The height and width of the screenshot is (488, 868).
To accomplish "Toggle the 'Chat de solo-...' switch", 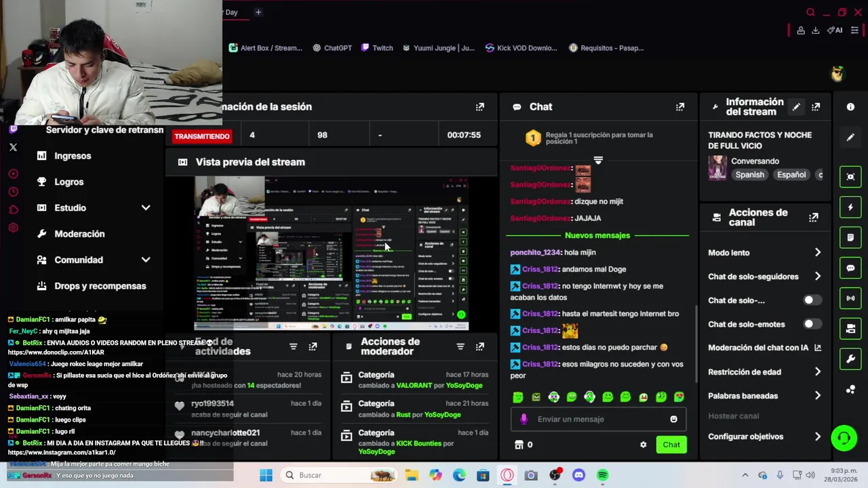I will (x=812, y=300).
